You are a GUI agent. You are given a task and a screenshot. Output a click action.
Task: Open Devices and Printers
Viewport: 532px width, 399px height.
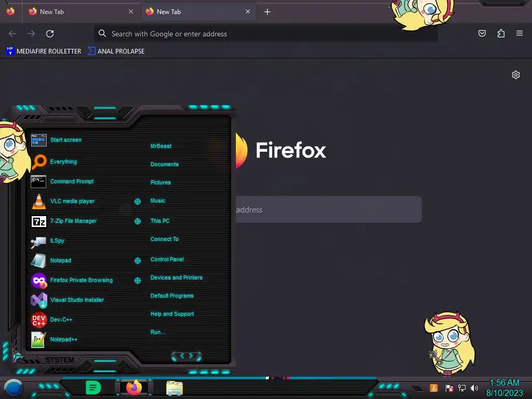[177, 277]
